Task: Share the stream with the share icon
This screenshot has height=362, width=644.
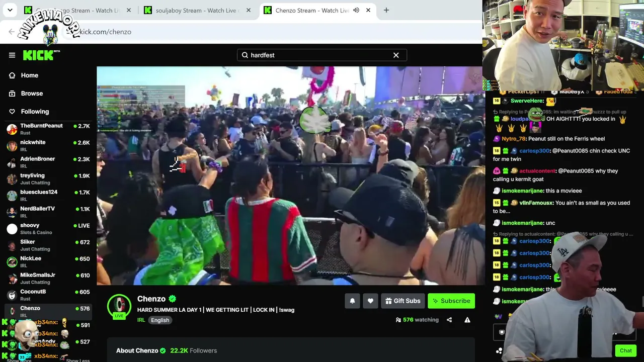Action: [x=449, y=320]
